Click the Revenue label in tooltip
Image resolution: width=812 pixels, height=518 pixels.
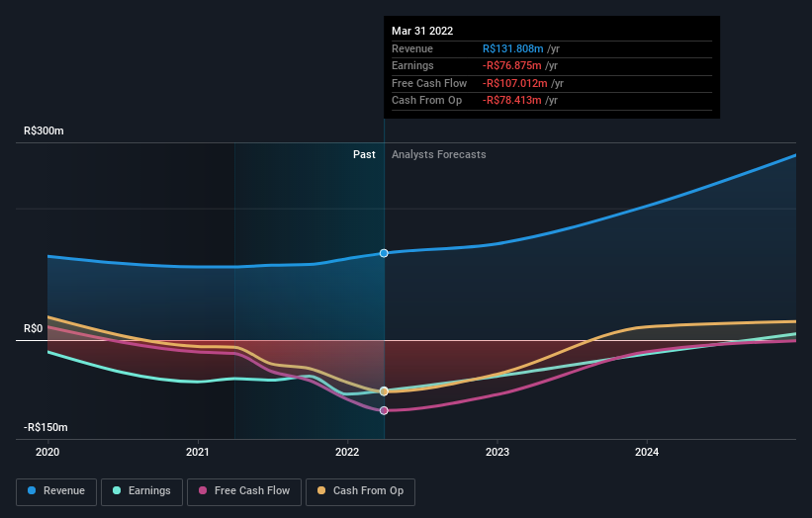click(412, 48)
